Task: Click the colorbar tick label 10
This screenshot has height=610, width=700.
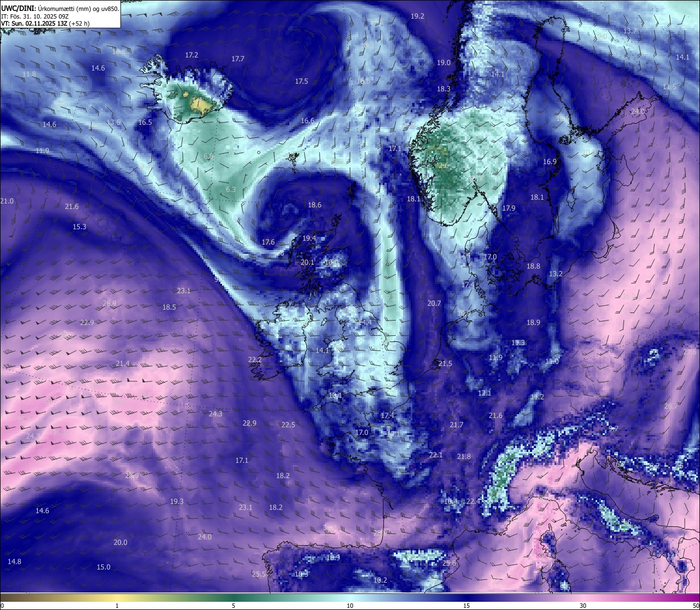Action: [350, 606]
